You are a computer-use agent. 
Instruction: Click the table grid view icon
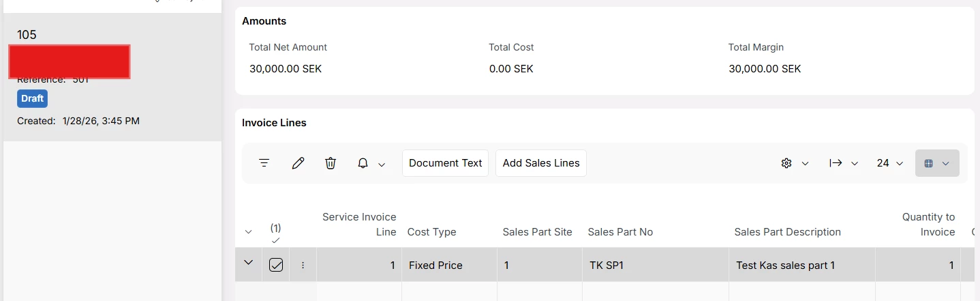pyautogui.click(x=928, y=163)
